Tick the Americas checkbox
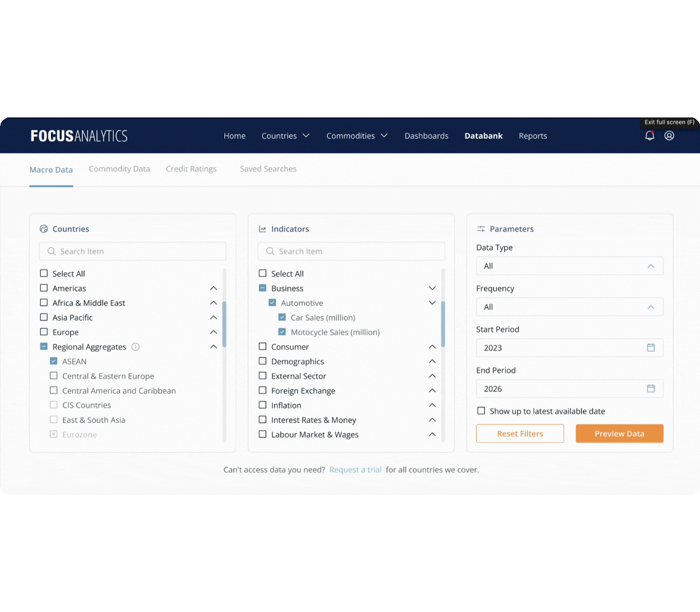The height and width of the screenshot is (612, 700). click(44, 288)
